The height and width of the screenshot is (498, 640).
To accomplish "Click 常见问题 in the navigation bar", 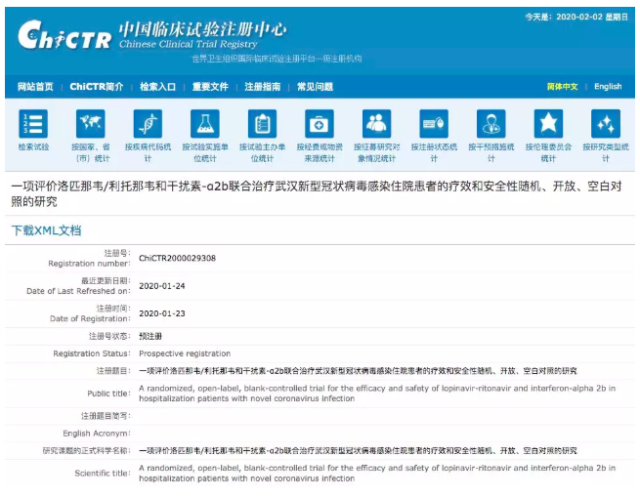I will 315,87.
